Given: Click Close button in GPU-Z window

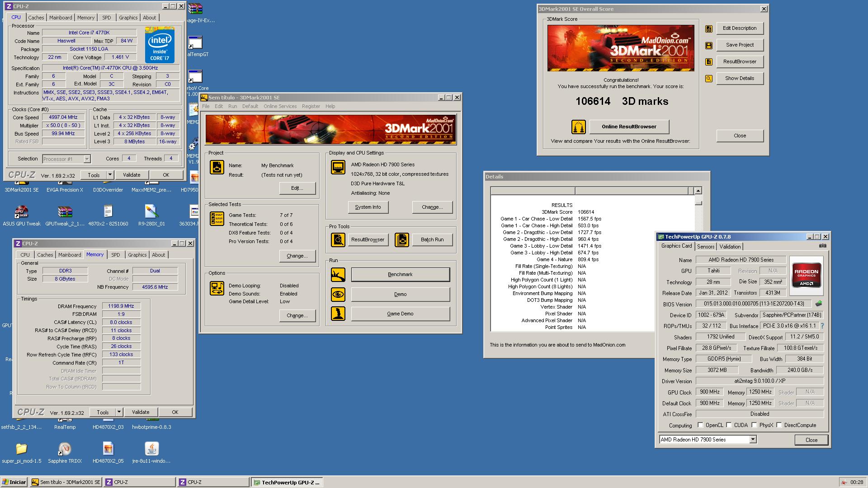Looking at the screenshot, I should (811, 440).
